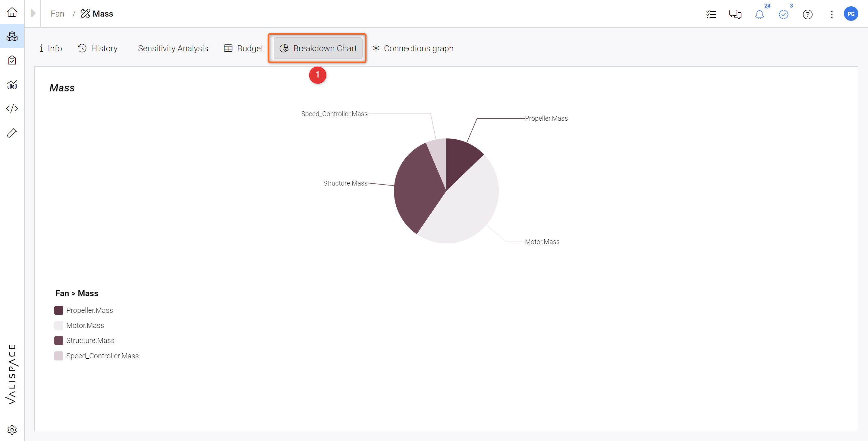Image resolution: width=868 pixels, height=441 pixels.
Task: Click the Mass breadcrumb title
Action: tap(103, 14)
